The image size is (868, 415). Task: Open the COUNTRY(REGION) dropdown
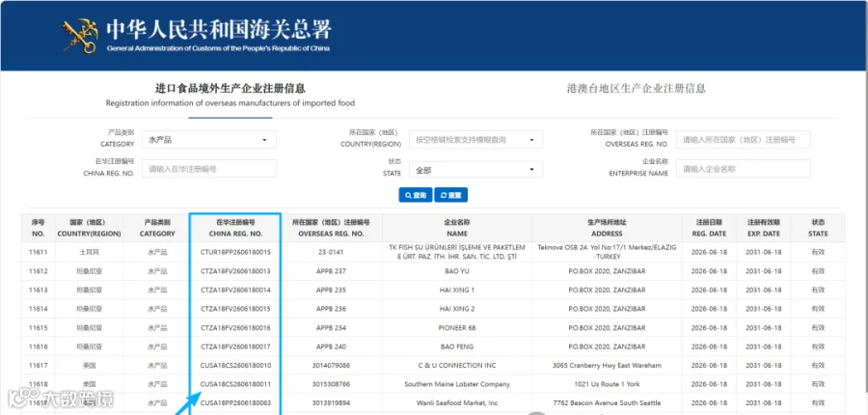click(x=476, y=140)
